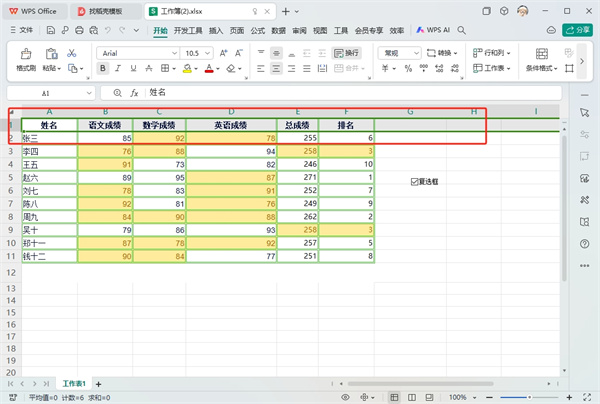
Task: Click the underline formatting icon
Action: [133, 68]
